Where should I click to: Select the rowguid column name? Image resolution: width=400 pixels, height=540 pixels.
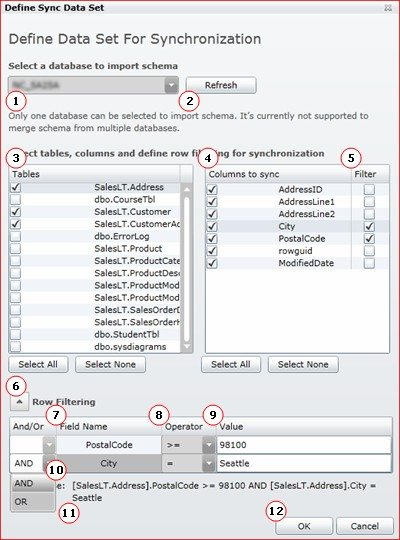point(295,251)
